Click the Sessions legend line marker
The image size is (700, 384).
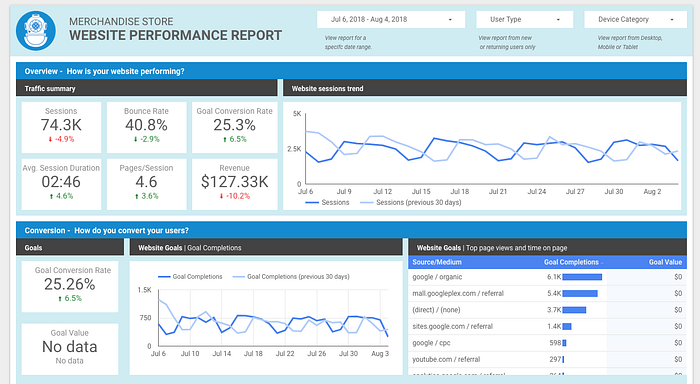[x=312, y=203]
